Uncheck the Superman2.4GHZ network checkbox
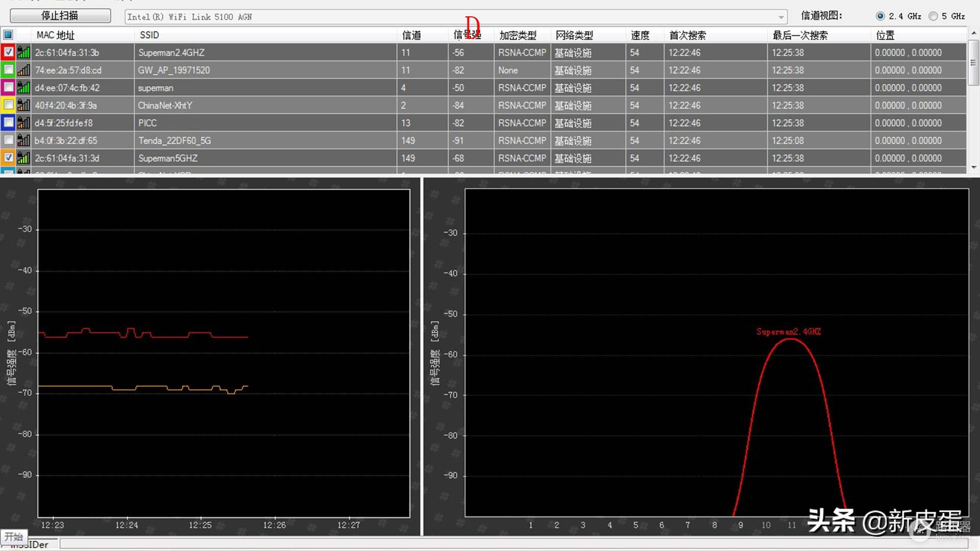980x551 pixels. tap(8, 52)
